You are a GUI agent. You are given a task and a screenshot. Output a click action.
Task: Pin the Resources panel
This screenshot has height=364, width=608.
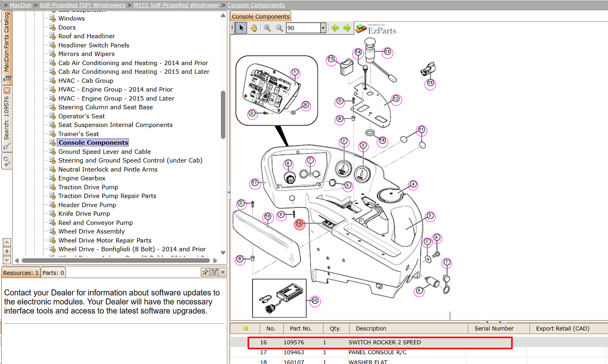click(205, 272)
